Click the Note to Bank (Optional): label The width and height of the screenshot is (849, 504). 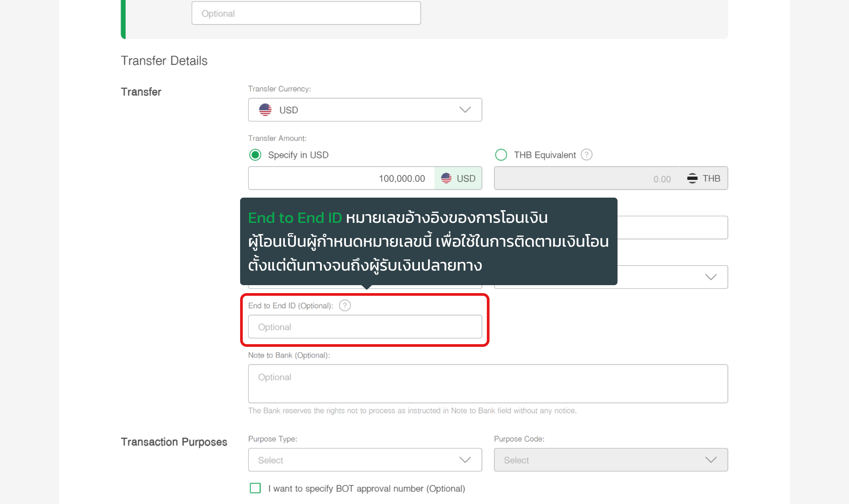289,355
